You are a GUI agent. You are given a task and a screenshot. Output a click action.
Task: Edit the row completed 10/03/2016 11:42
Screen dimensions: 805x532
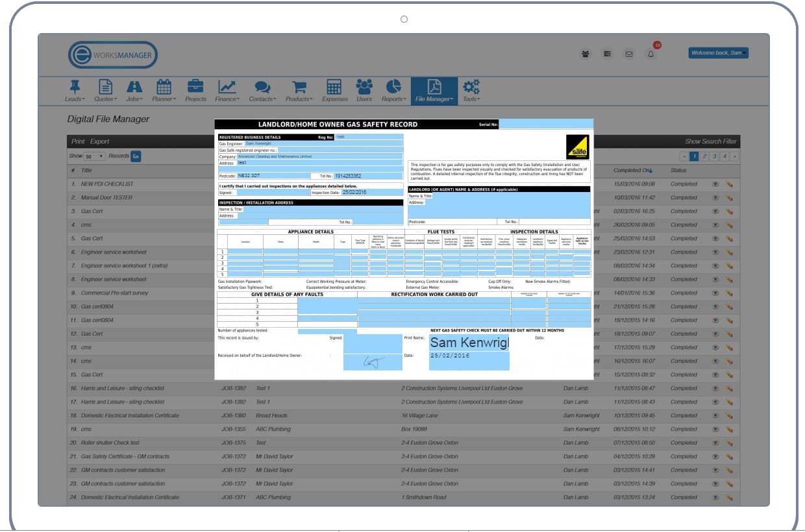pos(729,197)
